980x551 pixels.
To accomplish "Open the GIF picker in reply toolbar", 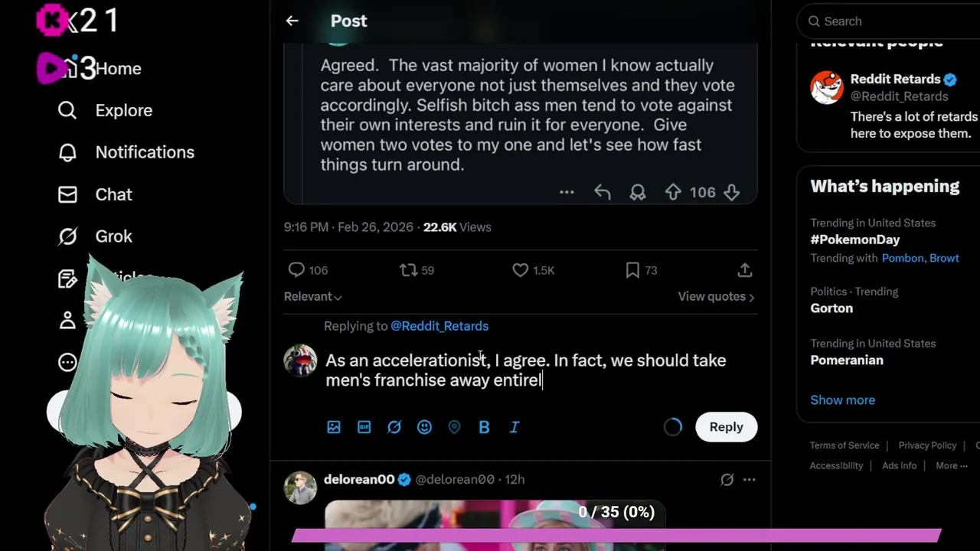I will pyautogui.click(x=364, y=427).
